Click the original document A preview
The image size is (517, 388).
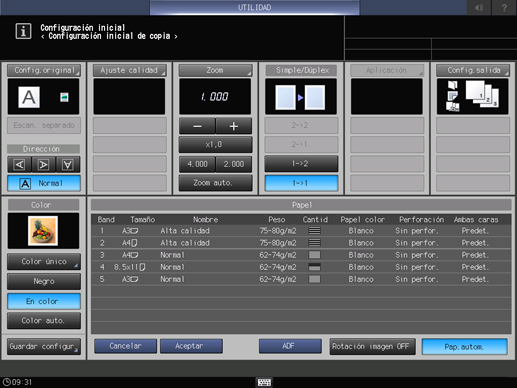point(29,97)
